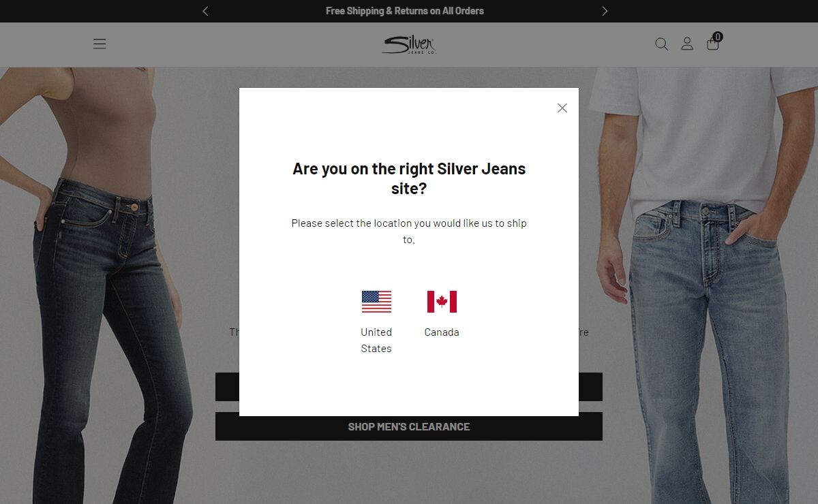The height and width of the screenshot is (504, 818).
Task: Go to the Silver Jeans Co. logo
Action: (x=409, y=45)
